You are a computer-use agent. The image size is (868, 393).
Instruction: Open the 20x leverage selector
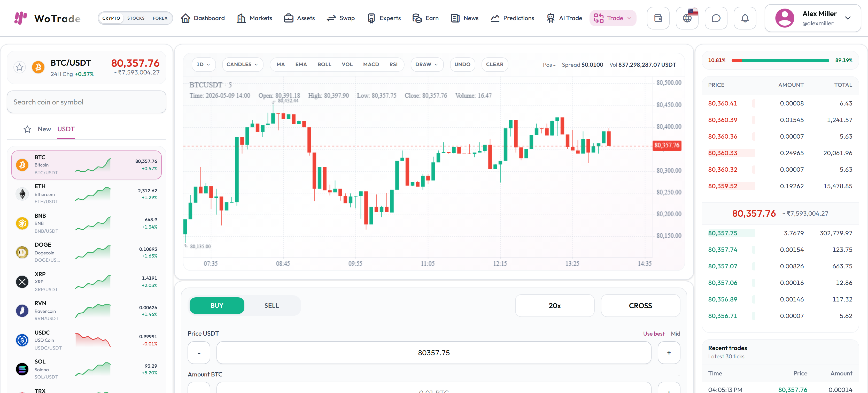[555, 306]
